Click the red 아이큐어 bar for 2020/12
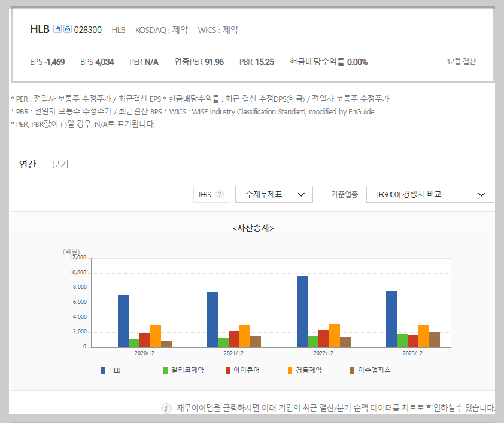This screenshot has height=423, width=504. (145, 340)
